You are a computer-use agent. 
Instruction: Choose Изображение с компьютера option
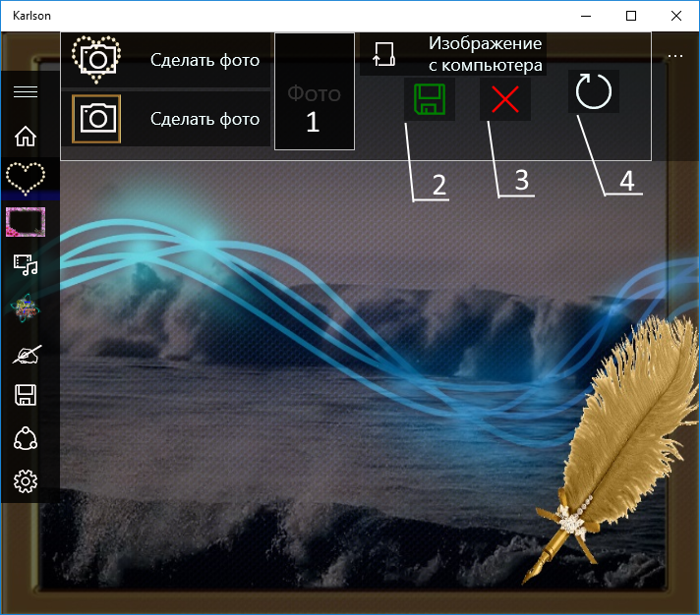(453, 54)
